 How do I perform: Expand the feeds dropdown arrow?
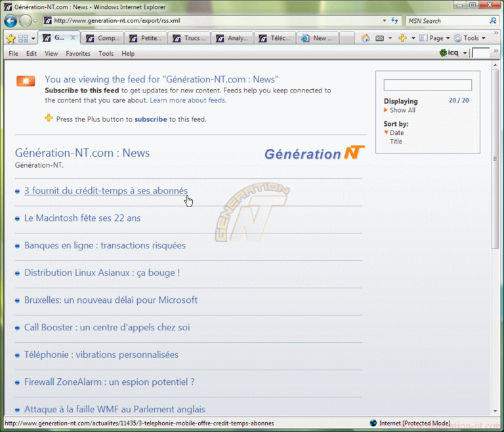[390, 38]
